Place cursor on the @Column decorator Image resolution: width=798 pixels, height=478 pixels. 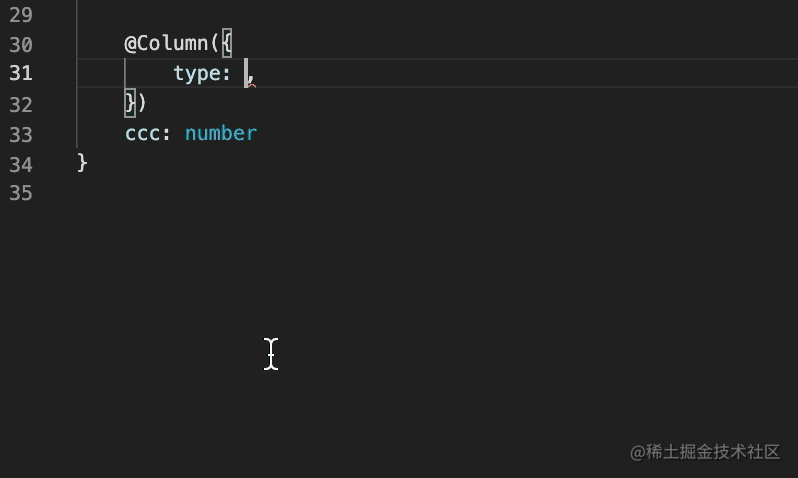tap(166, 44)
